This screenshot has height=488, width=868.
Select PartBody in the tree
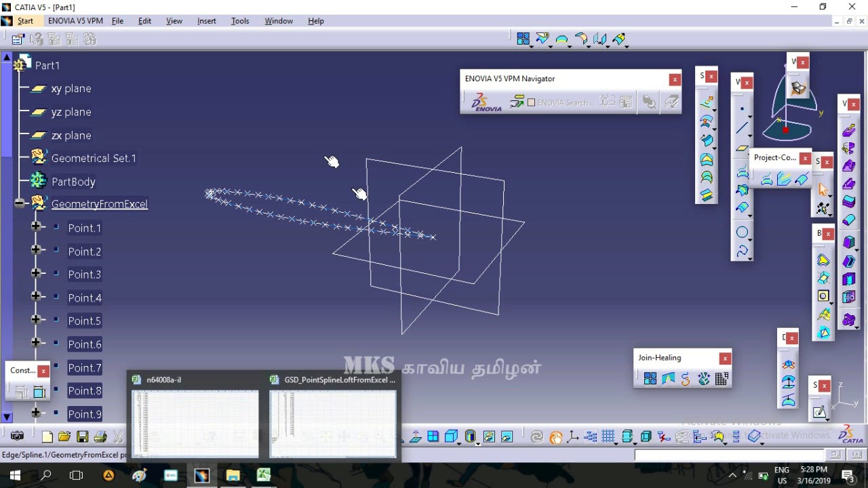tap(73, 182)
